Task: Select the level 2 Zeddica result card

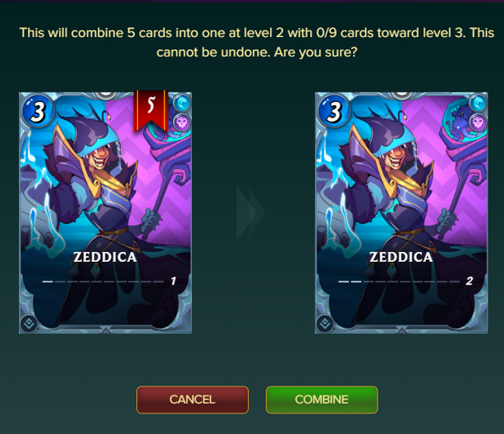Action: coord(401,212)
